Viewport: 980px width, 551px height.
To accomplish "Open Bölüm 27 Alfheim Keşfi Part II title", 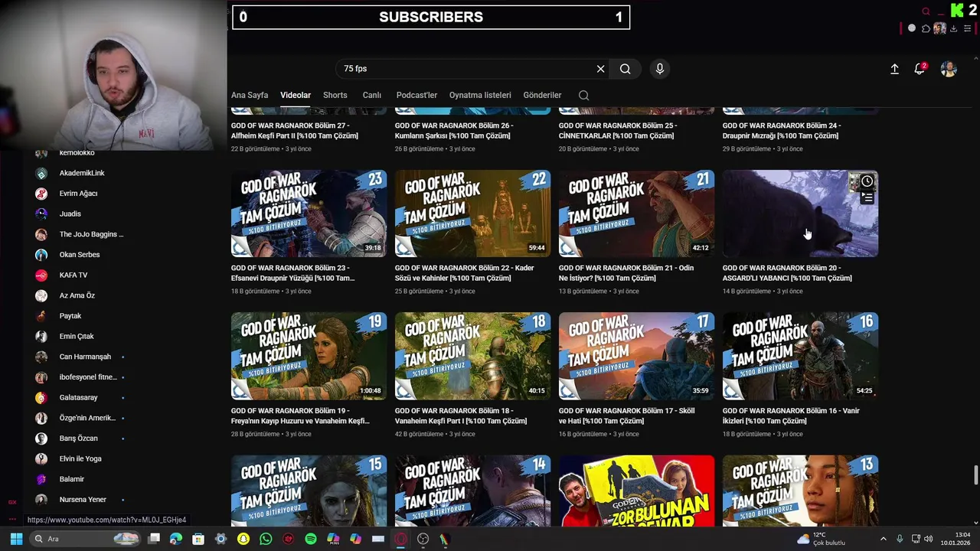I will (x=295, y=131).
